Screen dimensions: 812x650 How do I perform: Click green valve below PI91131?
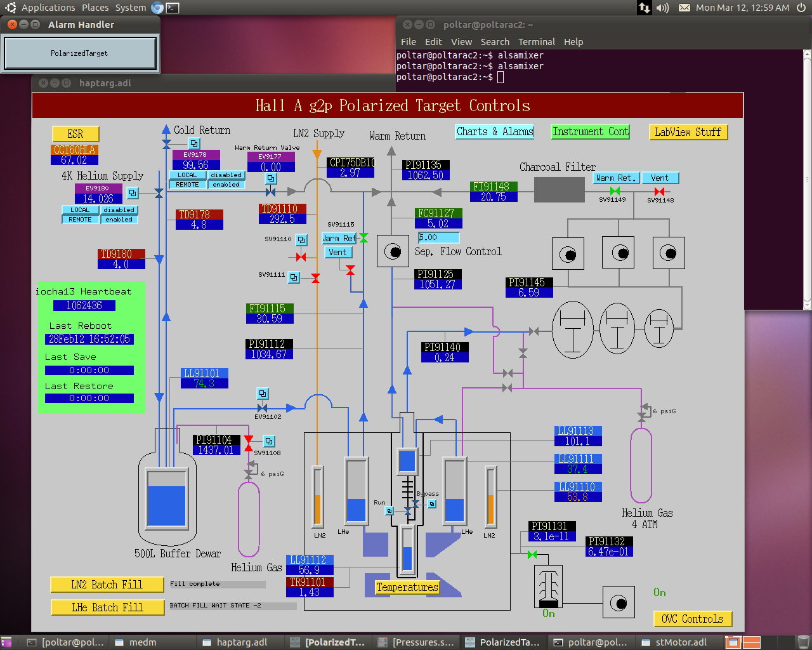(x=532, y=555)
